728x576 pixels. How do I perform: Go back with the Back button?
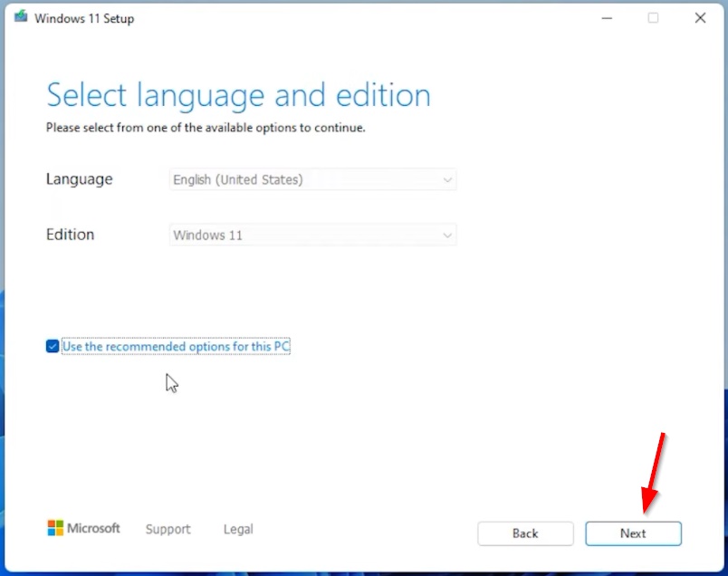525,533
